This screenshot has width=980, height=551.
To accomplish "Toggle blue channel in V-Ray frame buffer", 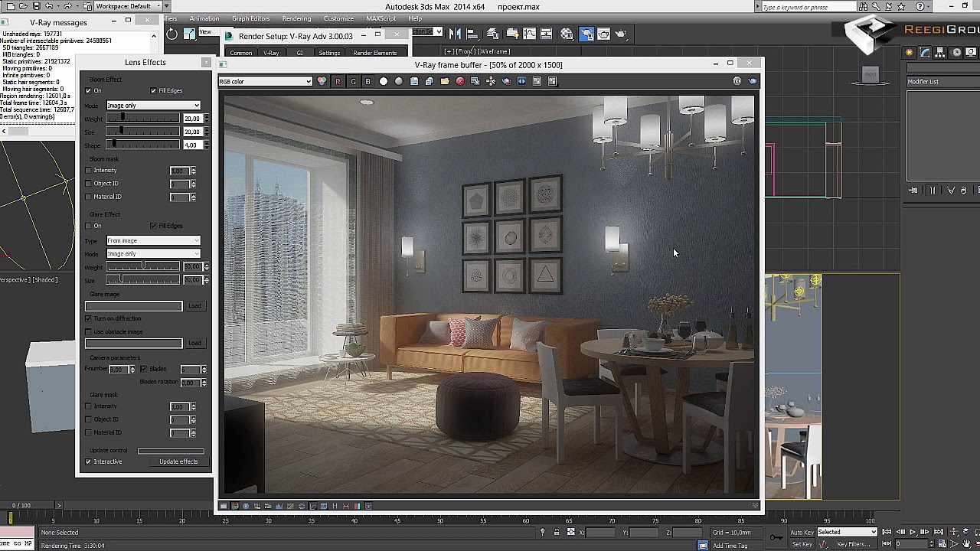I will [x=368, y=81].
